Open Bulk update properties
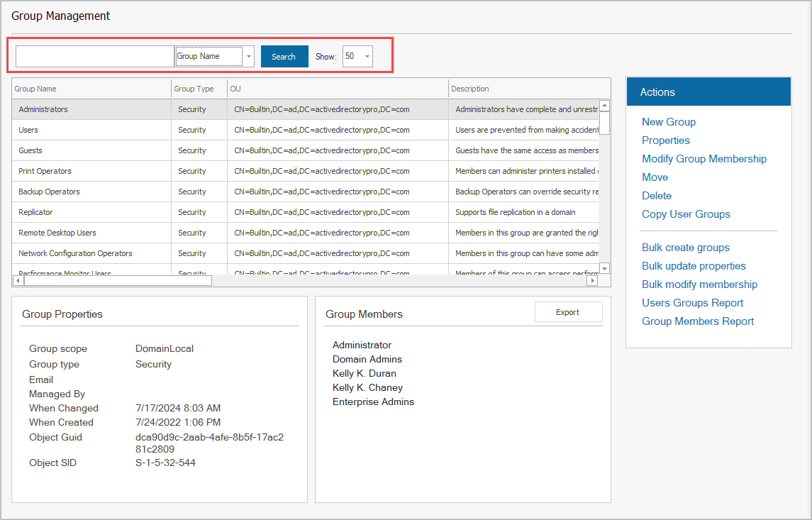This screenshot has width=812, height=520. coord(693,266)
